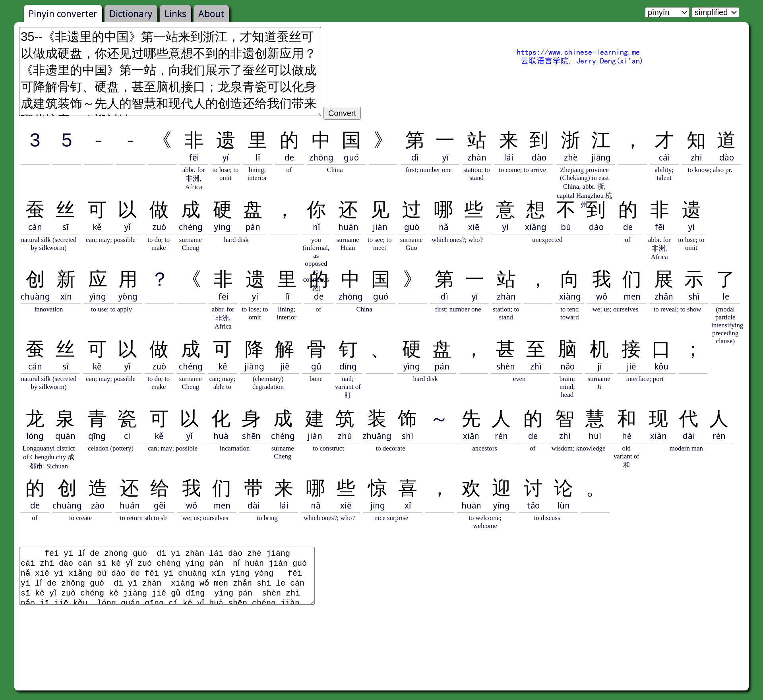Open the Pinyin converter tab
Image resolution: width=763 pixels, height=700 pixels.
(63, 14)
